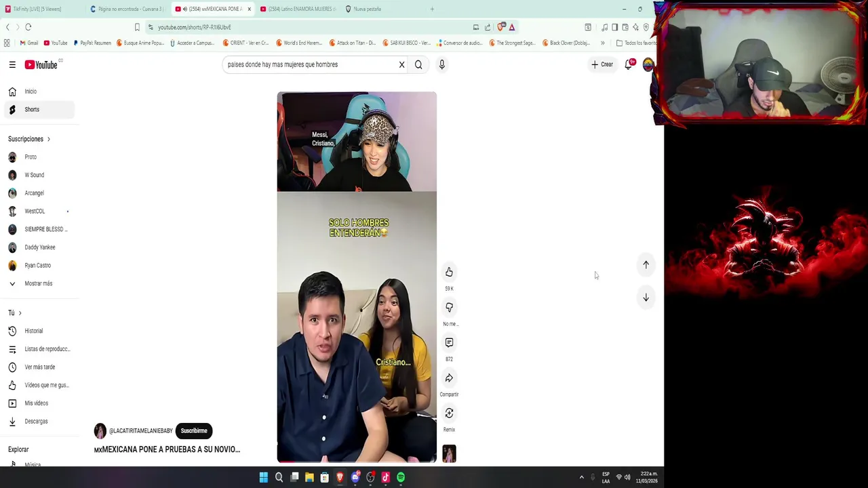The width and height of the screenshot is (868, 488).
Task: Open Ver más tarde
Action: (x=39, y=367)
